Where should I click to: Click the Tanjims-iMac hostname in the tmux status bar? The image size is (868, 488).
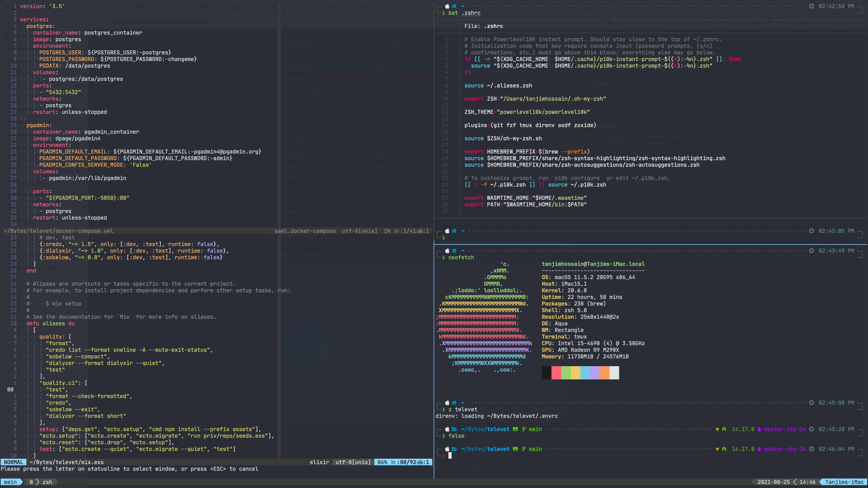[844, 482]
